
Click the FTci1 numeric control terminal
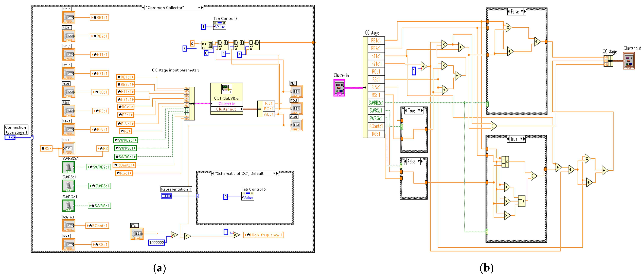[x=137, y=234]
